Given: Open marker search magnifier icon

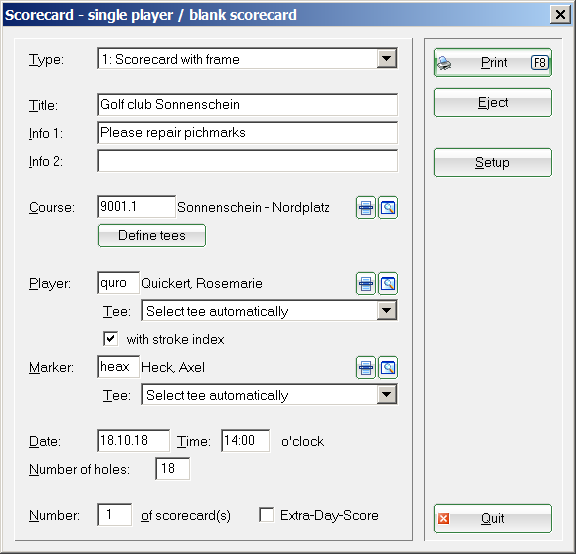Looking at the screenshot, I should [x=388, y=367].
